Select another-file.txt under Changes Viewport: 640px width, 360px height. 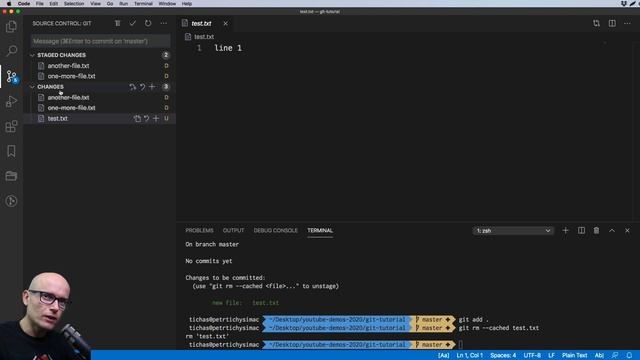point(100,98)
